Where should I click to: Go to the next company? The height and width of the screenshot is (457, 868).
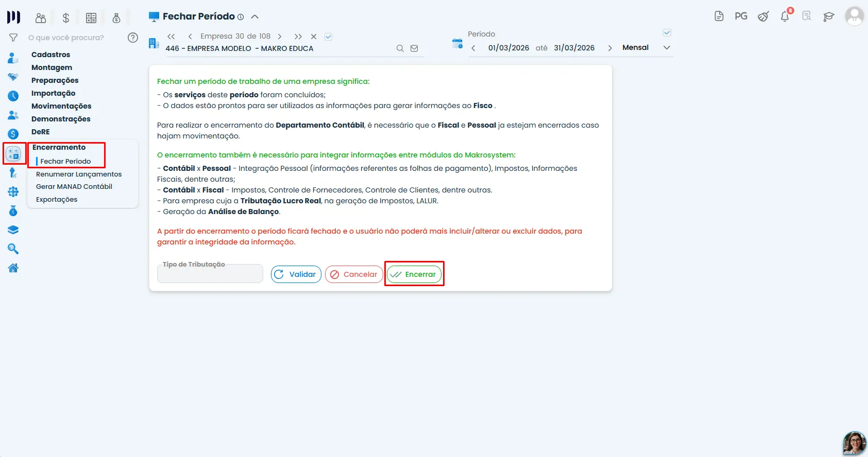point(280,37)
